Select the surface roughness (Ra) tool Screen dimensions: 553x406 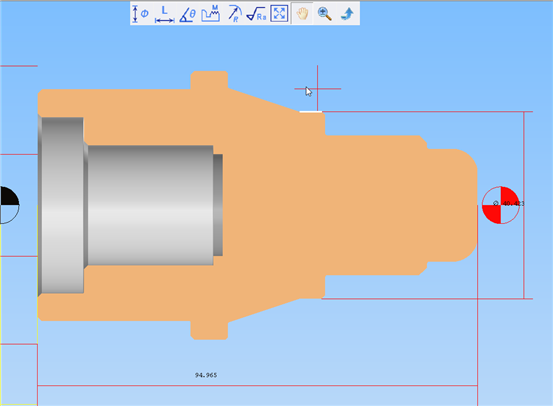click(x=256, y=14)
